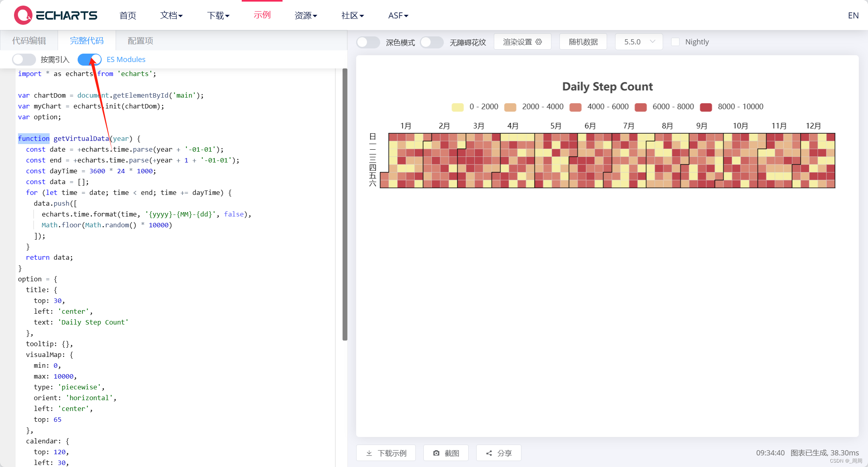Toggle the 8000 - 10000 legend item
868x467 pixels.
pos(706,107)
